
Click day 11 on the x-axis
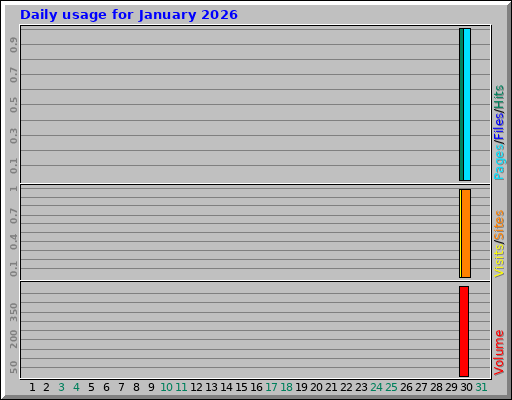tap(181, 387)
